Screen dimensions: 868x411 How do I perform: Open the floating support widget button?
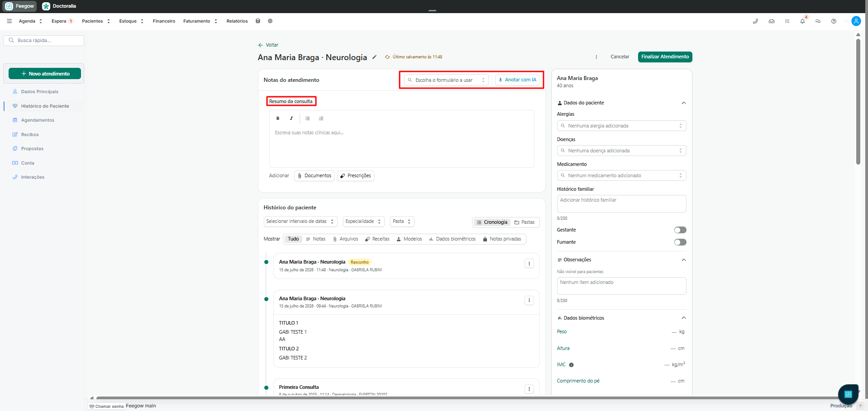848,394
